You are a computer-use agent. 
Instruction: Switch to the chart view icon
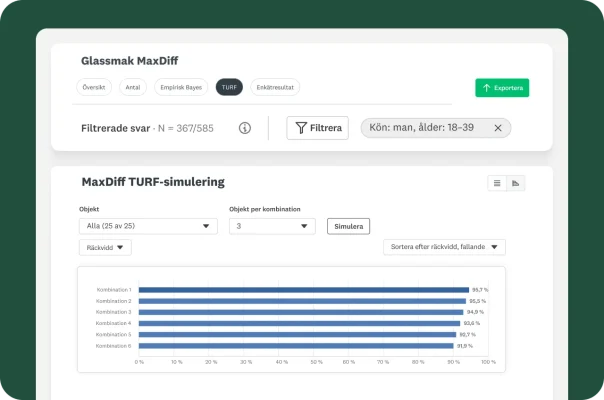pos(516,183)
